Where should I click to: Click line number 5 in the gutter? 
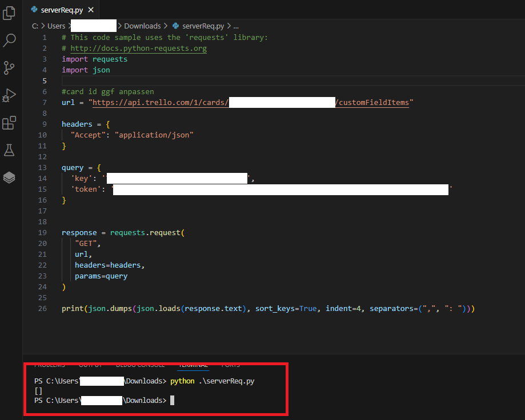coord(45,81)
